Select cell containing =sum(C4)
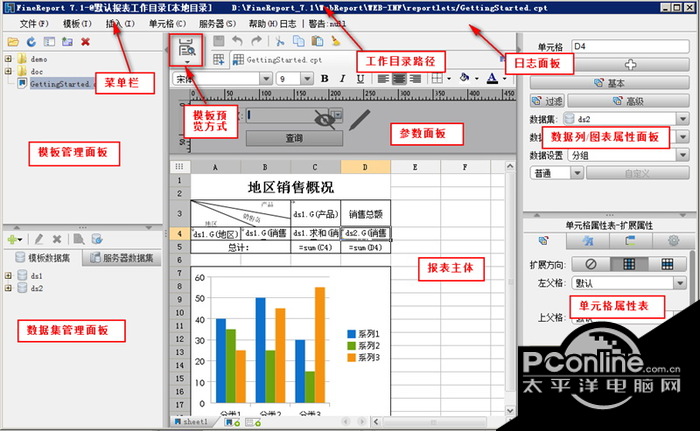700x431 pixels. pyautogui.click(x=315, y=247)
